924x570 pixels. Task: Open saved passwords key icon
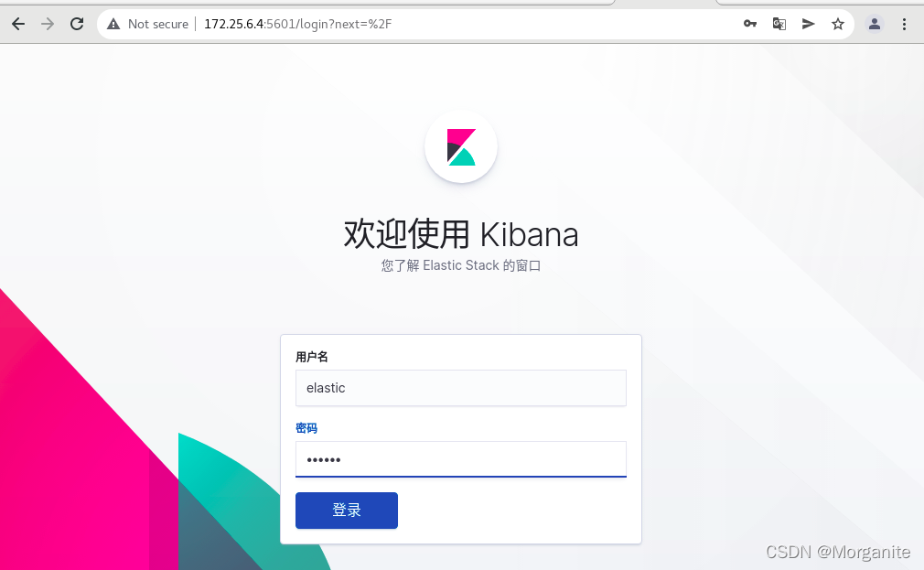click(x=749, y=24)
